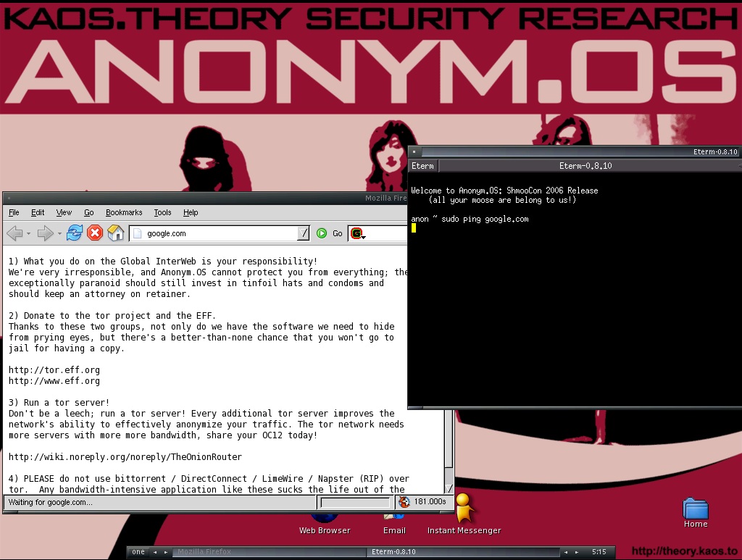Open the Go menu

tap(89, 212)
